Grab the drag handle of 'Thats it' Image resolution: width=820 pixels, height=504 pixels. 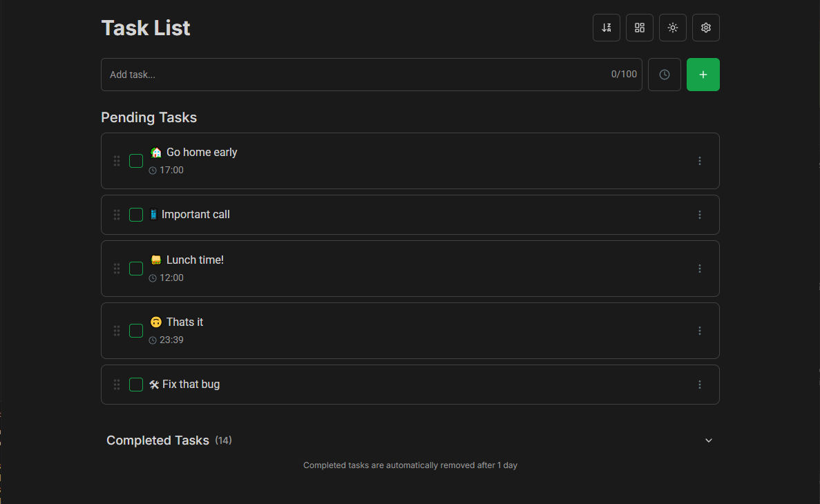point(116,331)
